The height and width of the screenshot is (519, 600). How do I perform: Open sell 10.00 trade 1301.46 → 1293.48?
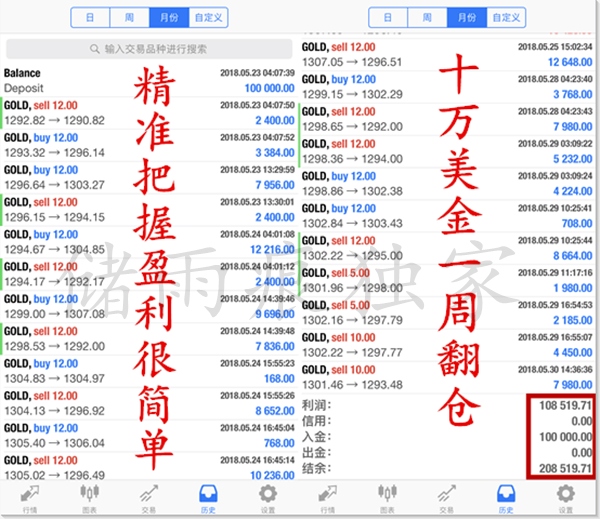pos(447,377)
